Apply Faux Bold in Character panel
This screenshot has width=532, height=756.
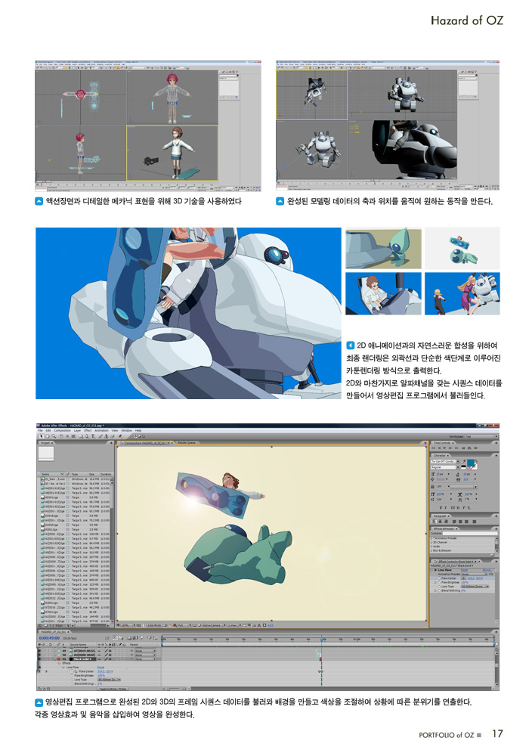point(441,508)
